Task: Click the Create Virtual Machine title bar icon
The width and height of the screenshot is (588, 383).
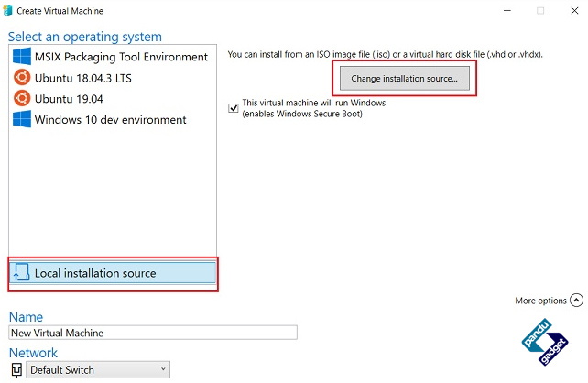Action: tap(7, 10)
